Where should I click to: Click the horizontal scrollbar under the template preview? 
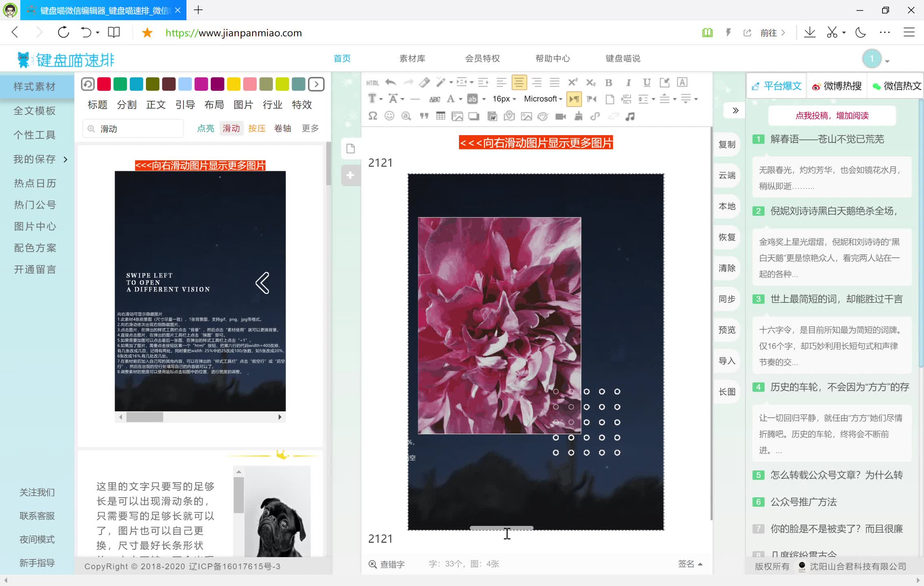point(200,417)
